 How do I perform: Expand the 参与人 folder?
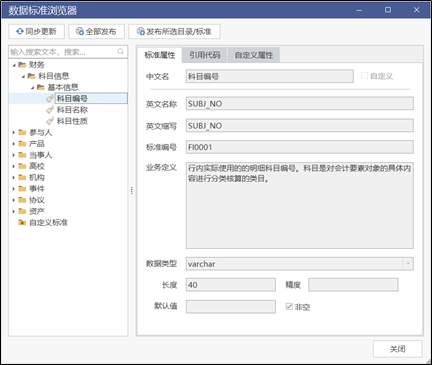(14, 133)
